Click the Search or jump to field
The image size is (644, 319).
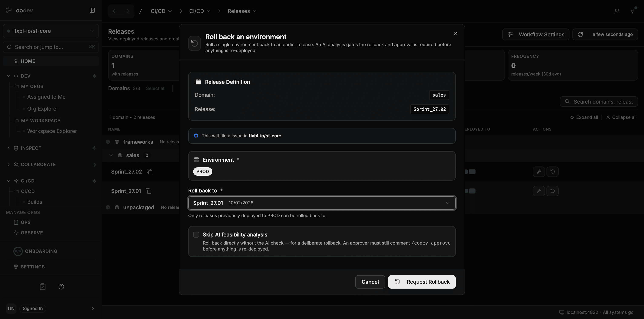coord(51,47)
